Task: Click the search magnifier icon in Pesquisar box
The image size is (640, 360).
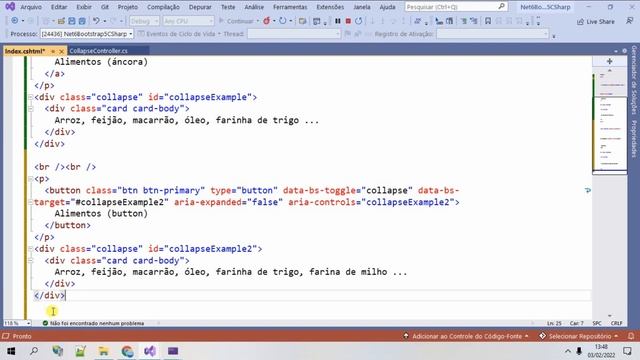Action: pos(501,7)
